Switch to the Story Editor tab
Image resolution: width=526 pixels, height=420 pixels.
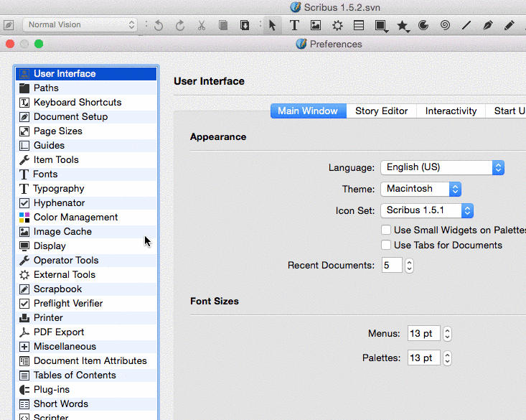pos(381,111)
